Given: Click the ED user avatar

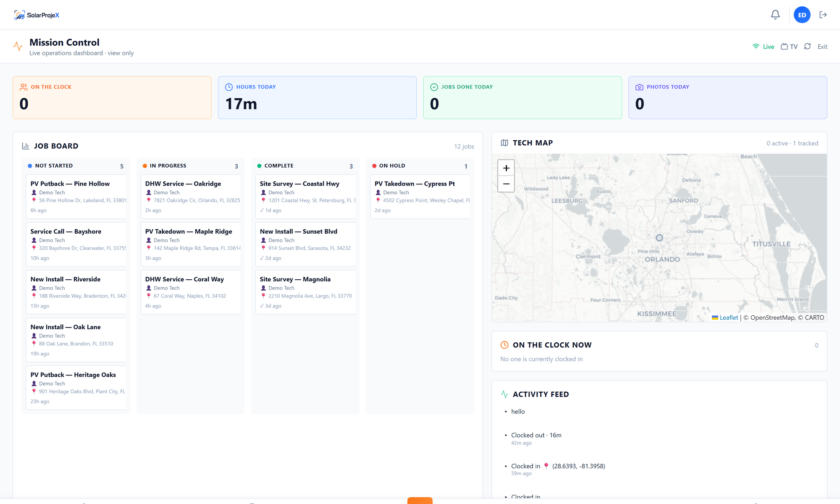Looking at the screenshot, I should (802, 15).
